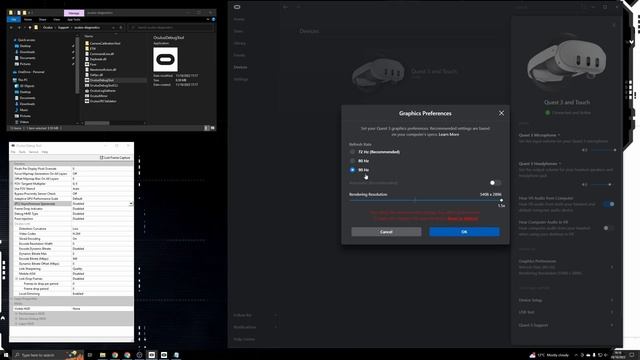Click the Oculus logo preview thumbnail
This screenshot has width=640, height=360.
(165, 60)
